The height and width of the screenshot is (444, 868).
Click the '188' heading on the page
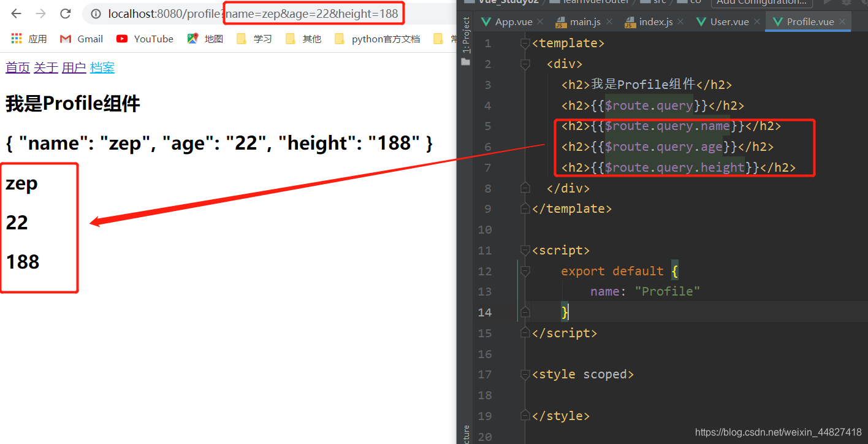click(x=23, y=262)
